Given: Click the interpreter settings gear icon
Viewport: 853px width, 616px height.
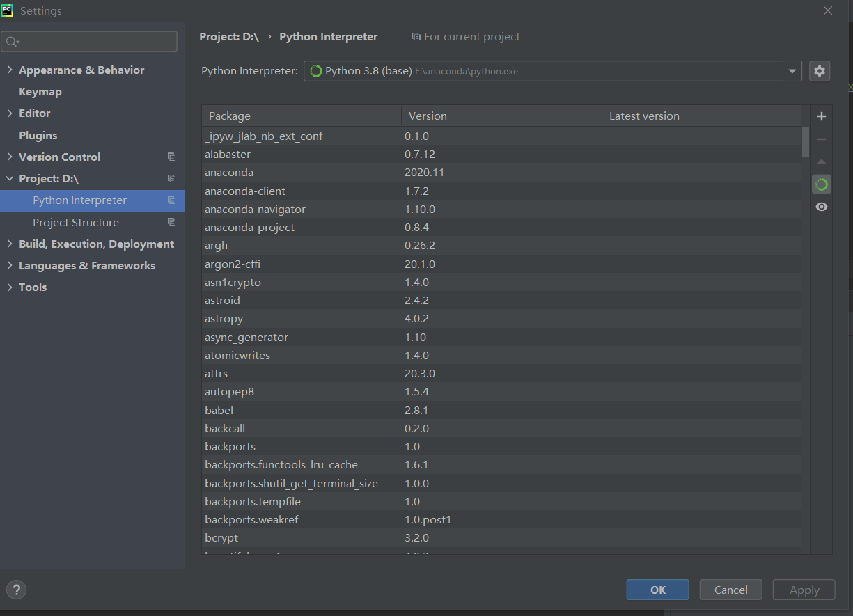Looking at the screenshot, I should click(820, 71).
